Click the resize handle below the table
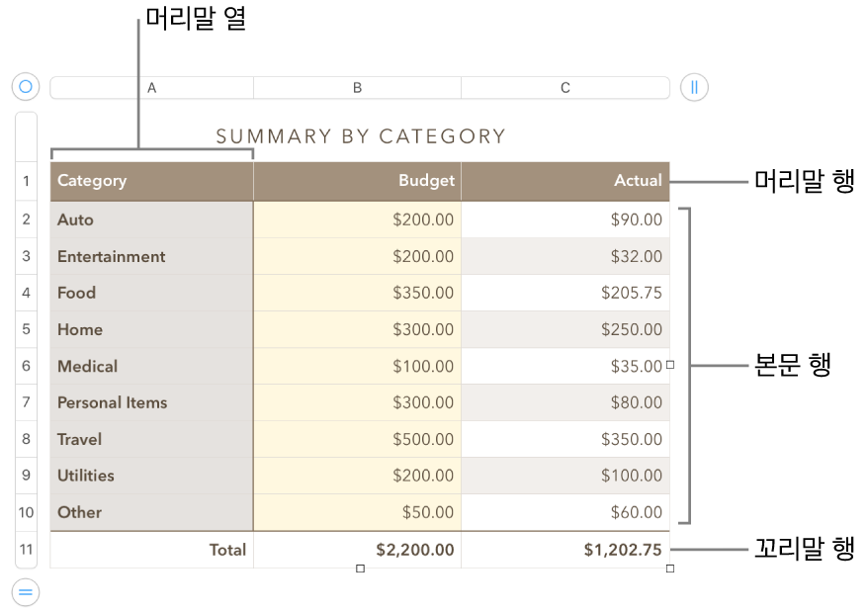 coord(359,568)
